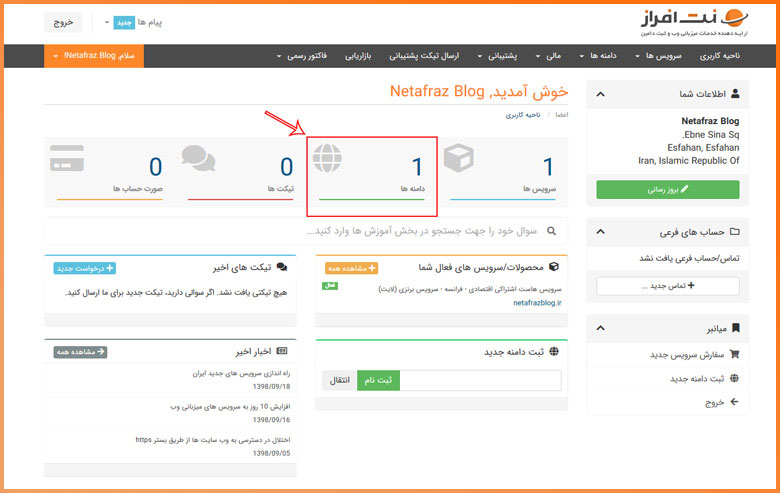The height and width of the screenshot is (493, 780).
Task: Open the پیام ها جدید dropdown
Action: 133,22
